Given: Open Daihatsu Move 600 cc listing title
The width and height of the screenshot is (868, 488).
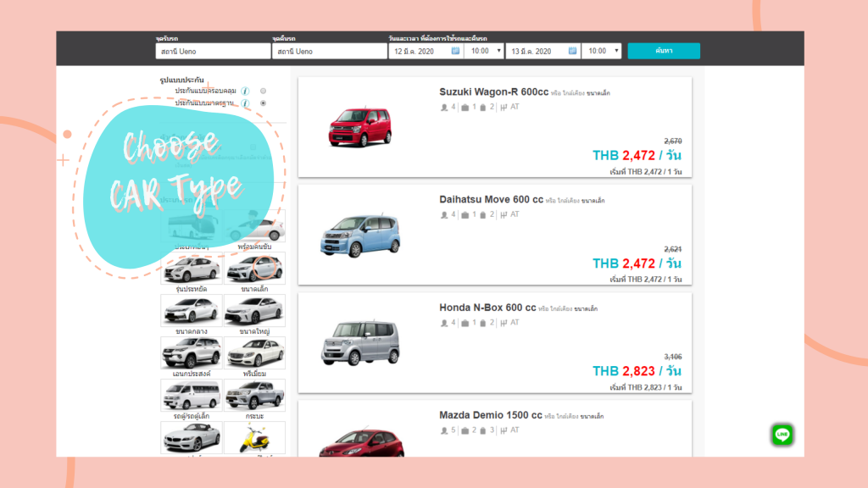Looking at the screenshot, I should tap(491, 199).
